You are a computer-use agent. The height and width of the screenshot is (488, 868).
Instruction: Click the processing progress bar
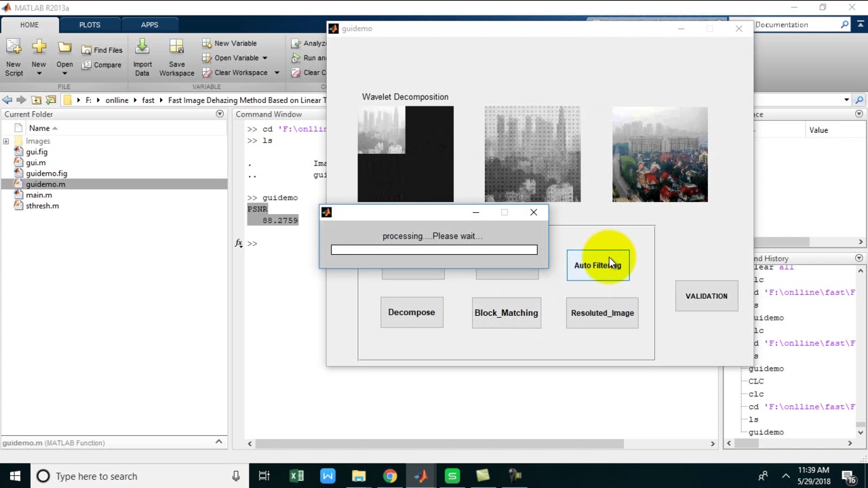pos(434,250)
